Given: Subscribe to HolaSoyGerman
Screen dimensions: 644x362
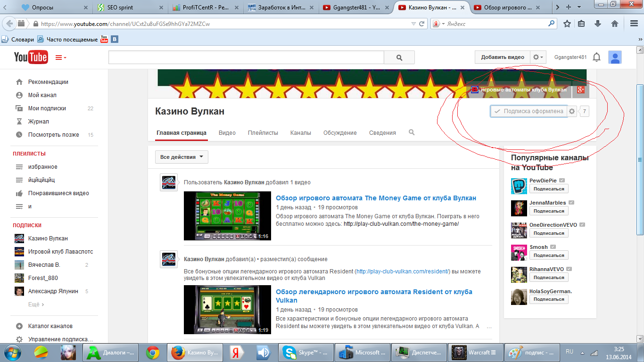Looking at the screenshot, I should pos(549,299).
